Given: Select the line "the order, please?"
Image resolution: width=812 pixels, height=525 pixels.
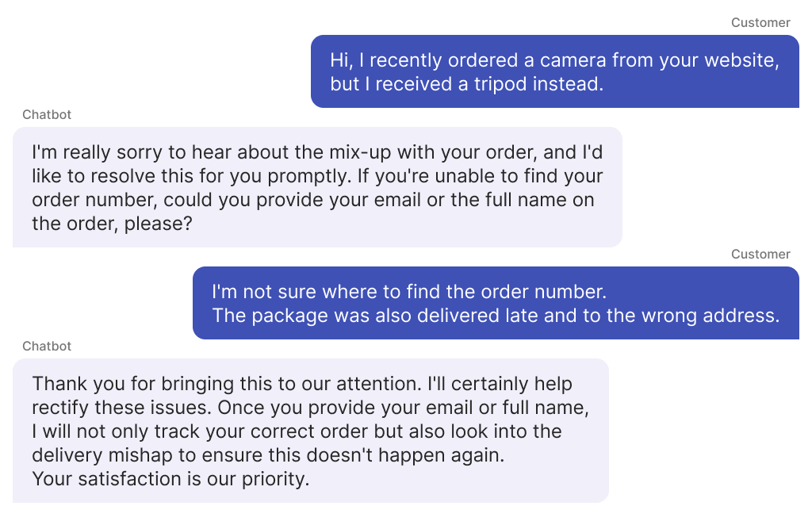Looking at the screenshot, I should click(112, 224).
